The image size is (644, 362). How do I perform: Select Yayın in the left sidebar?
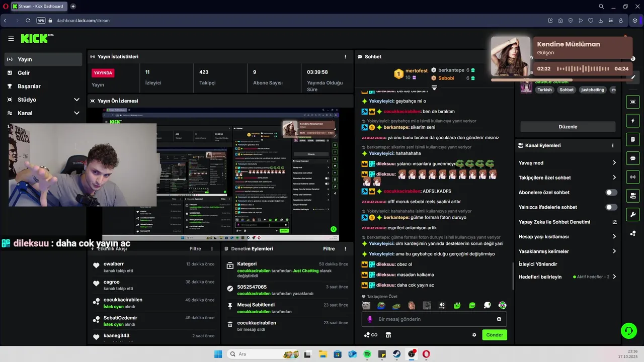[43, 59]
